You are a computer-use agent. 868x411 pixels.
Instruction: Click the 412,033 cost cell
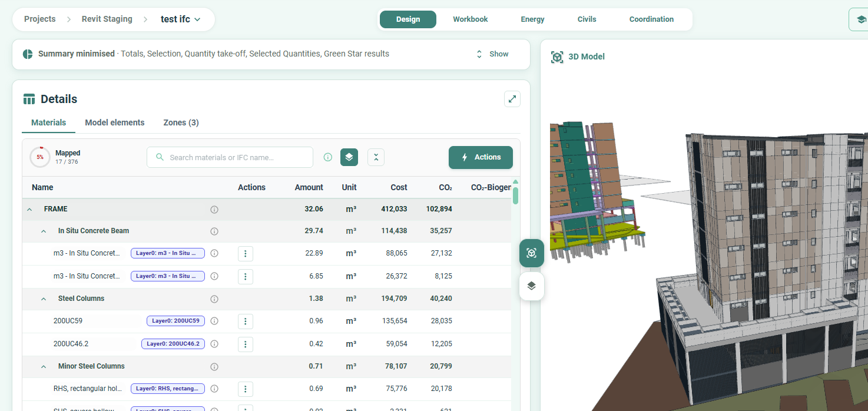[395, 209]
